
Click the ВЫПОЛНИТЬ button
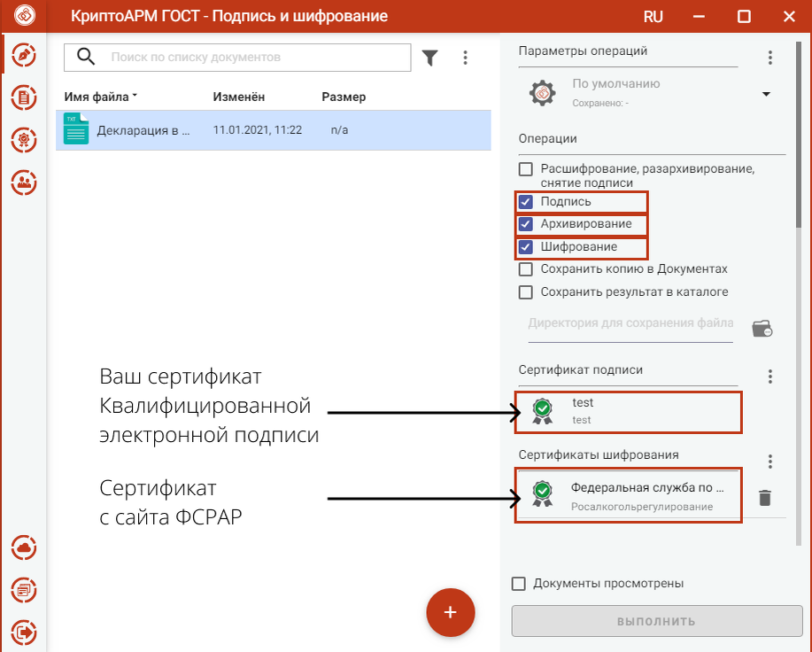pos(657,621)
